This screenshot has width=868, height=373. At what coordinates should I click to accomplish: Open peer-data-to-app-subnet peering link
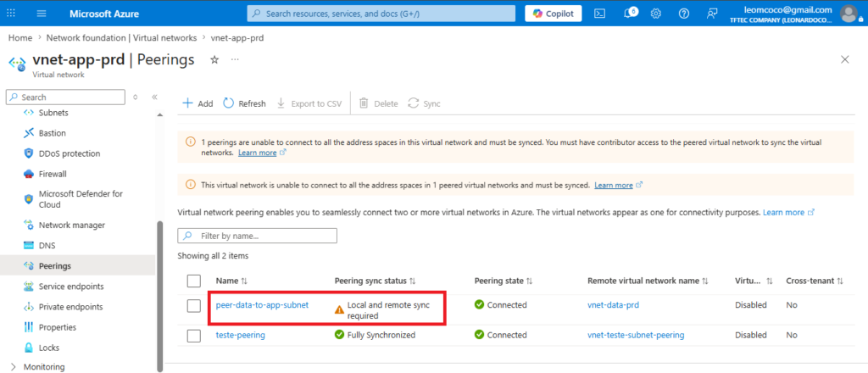262,305
